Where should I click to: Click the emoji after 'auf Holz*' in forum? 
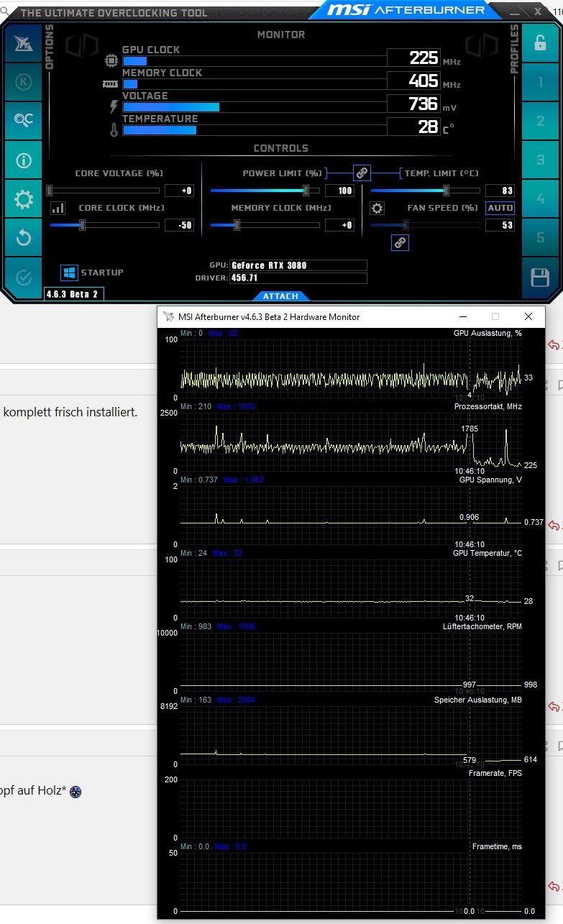coord(75,792)
